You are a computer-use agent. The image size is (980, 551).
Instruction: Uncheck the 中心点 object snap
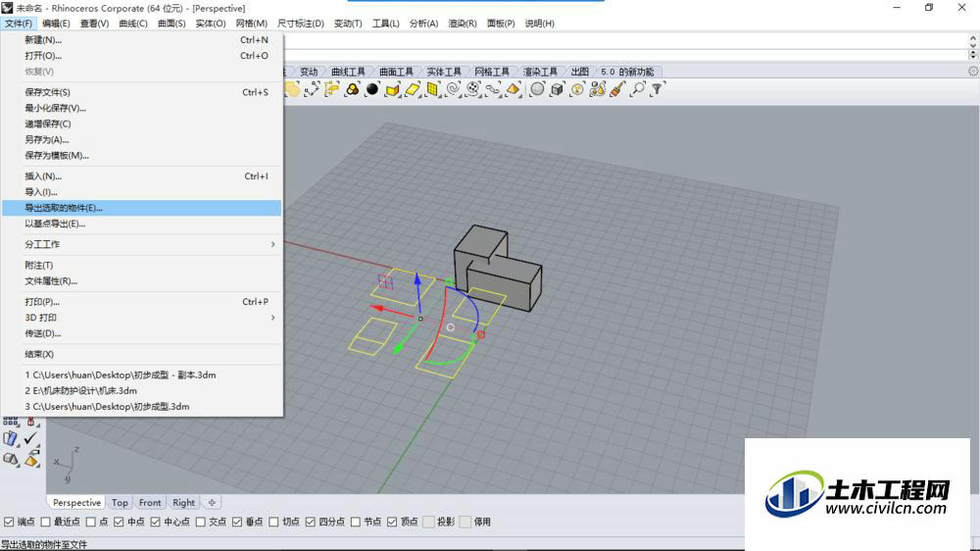coord(156,522)
